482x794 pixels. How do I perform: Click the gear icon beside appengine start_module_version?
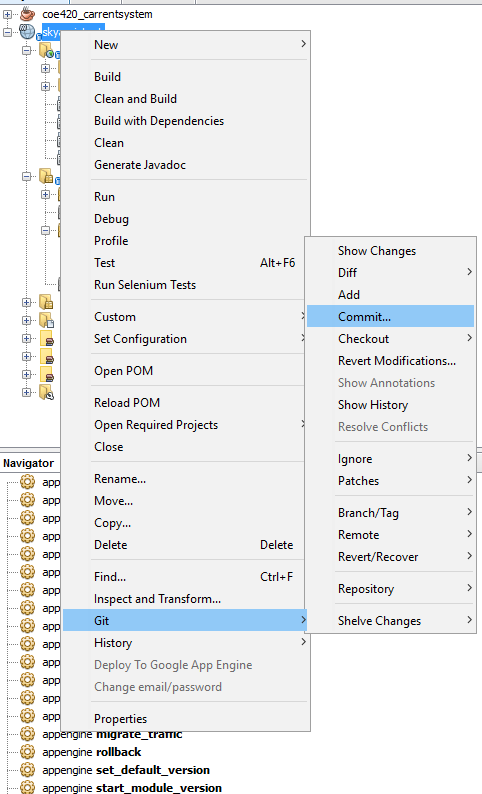click(27, 787)
